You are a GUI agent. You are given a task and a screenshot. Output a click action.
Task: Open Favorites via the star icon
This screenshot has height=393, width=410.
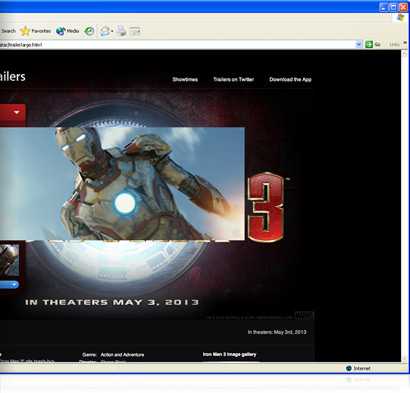click(x=25, y=31)
